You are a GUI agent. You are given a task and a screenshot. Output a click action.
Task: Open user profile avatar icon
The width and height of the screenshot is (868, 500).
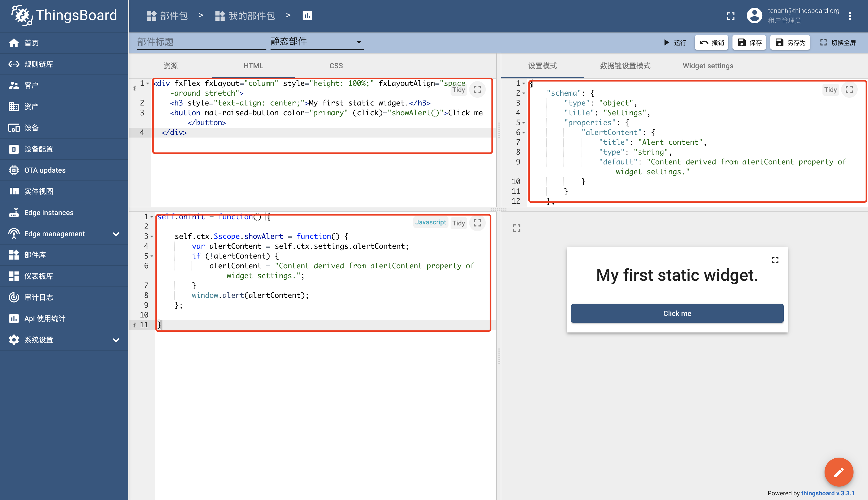pos(754,16)
